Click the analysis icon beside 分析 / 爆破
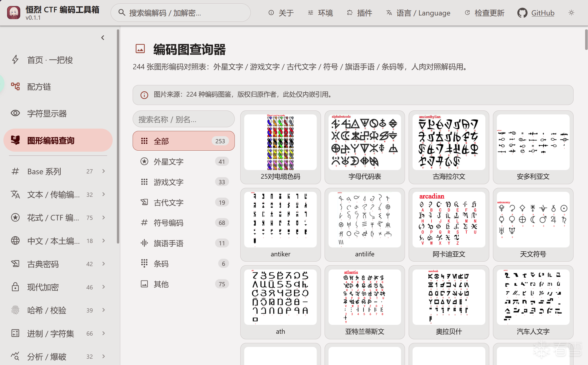The height and width of the screenshot is (365, 588). (15, 356)
